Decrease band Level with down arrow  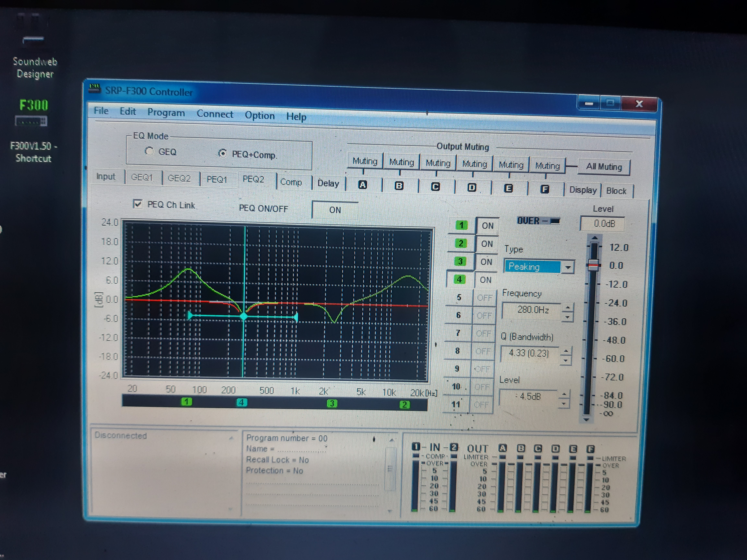click(564, 403)
